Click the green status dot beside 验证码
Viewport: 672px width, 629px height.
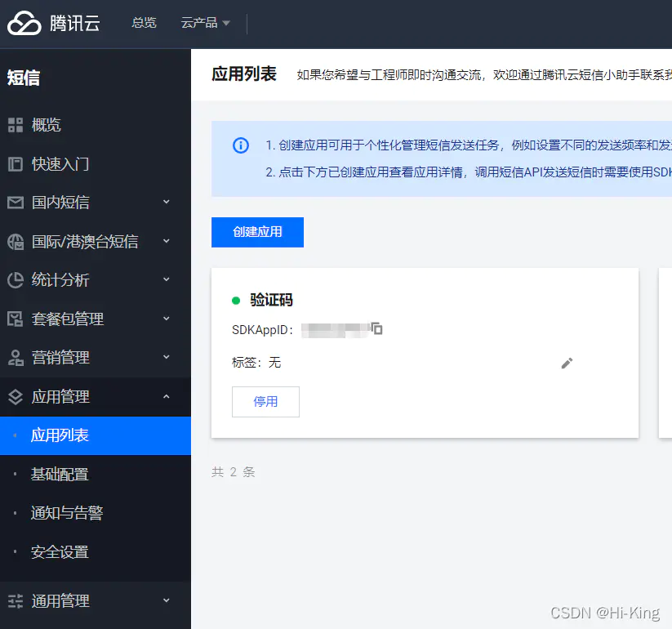237,300
